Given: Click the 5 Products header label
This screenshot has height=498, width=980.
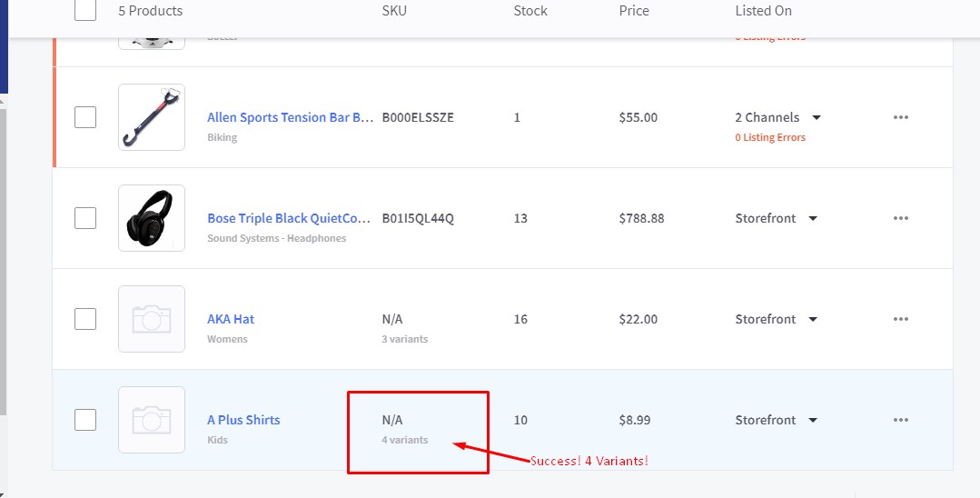Looking at the screenshot, I should [151, 11].
